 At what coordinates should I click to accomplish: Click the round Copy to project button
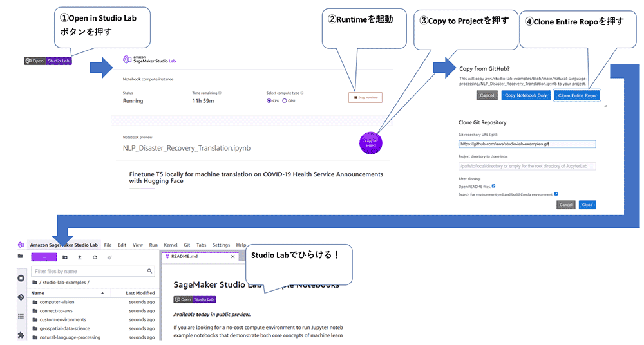click(370, 143)
